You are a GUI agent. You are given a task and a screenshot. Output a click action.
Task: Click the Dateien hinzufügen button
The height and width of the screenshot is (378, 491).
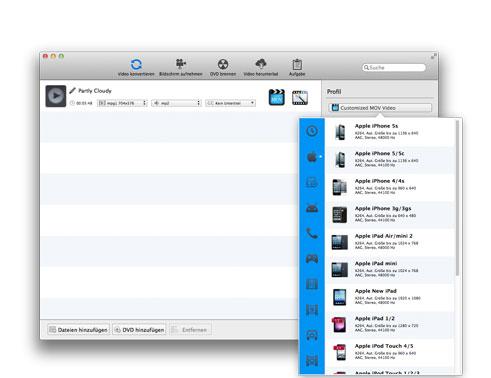[79, 330]
